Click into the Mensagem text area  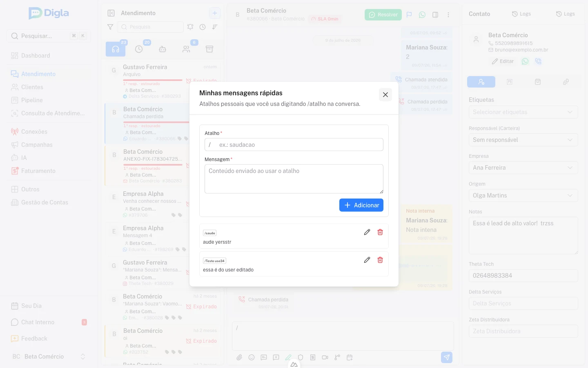(294, 179)
